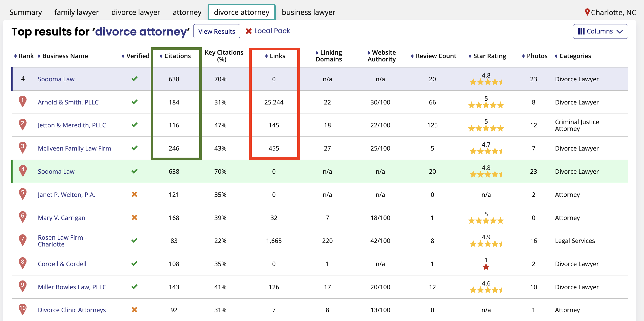Click the rank 10 map pin marker

coord(23,309)
